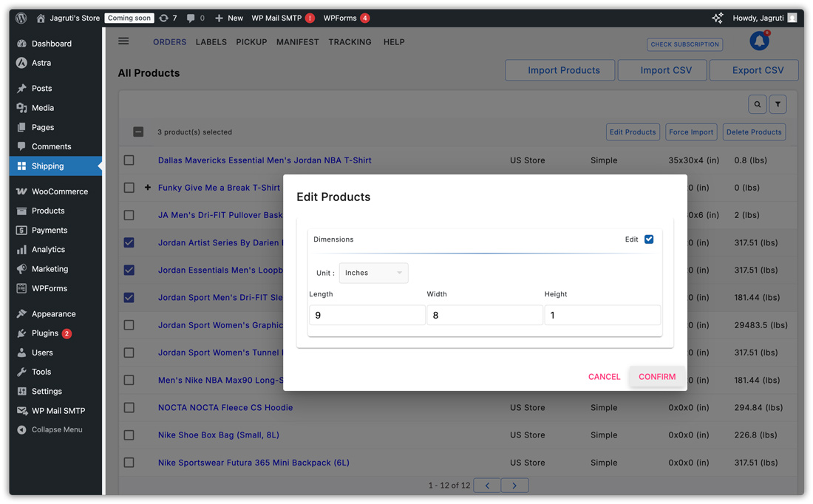Click the Height input field
The height and width of the screenshot is (504, 813).
(602, 316)
